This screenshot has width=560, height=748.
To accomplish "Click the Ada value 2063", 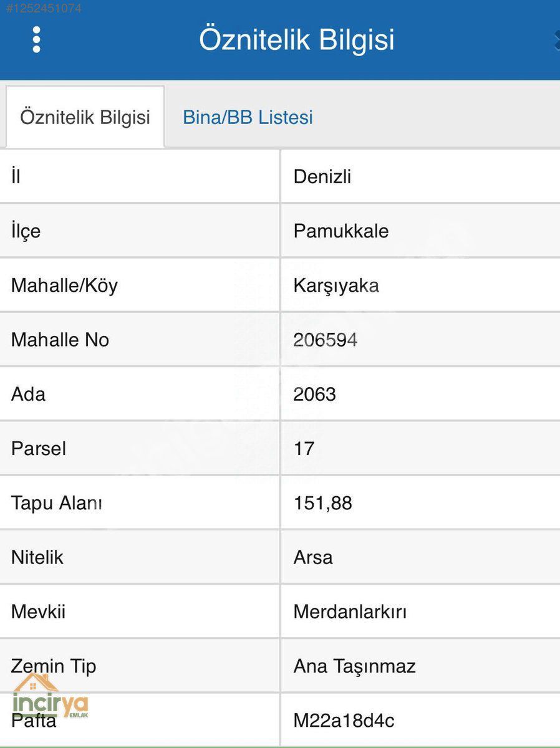I will (314, 394).
